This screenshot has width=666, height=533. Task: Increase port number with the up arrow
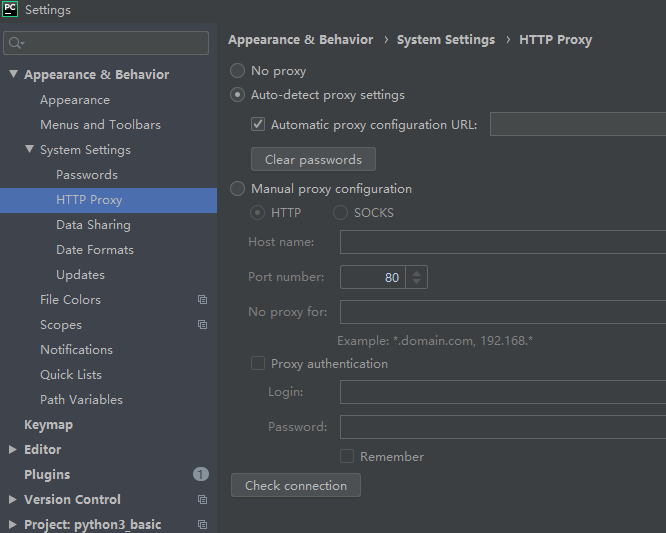tap(417, 272)
